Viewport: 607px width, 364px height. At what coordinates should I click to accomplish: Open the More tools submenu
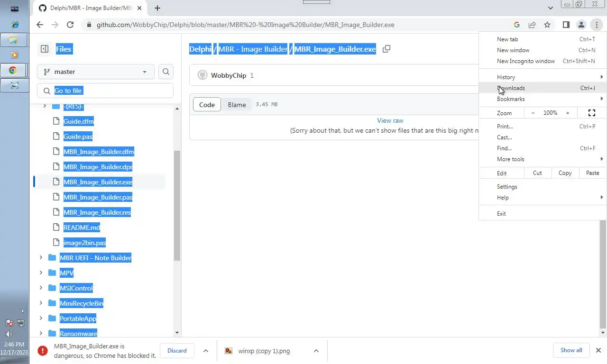(x=543, y=159)
